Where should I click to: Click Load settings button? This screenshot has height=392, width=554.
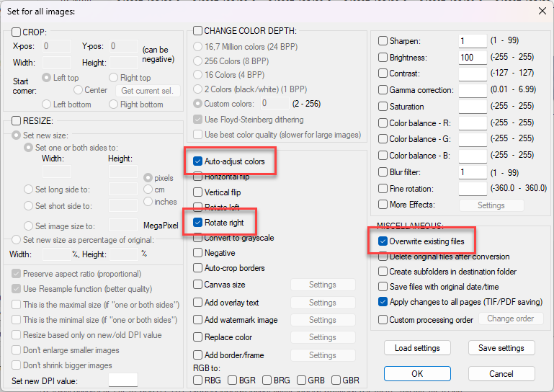pyautogui.click(x=417, y=348)
